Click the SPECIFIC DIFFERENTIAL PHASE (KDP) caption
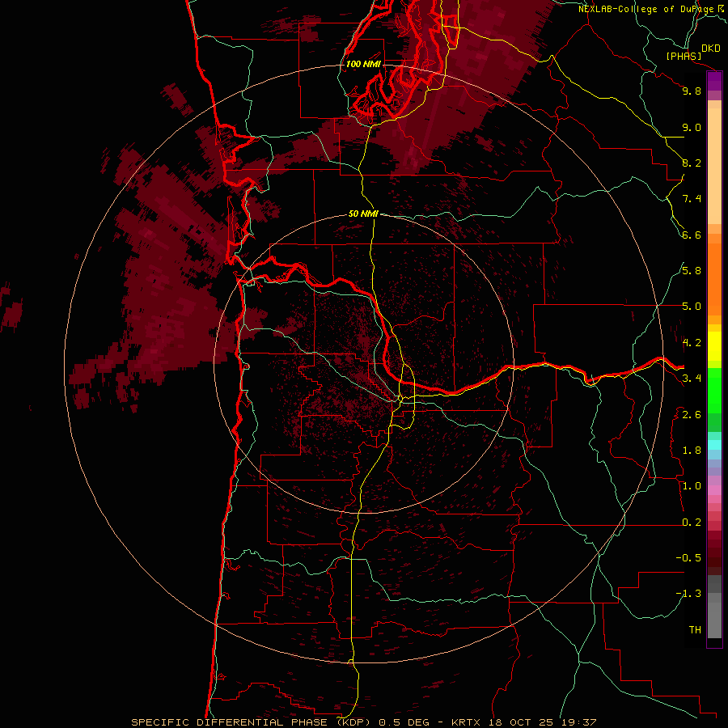 252,722
